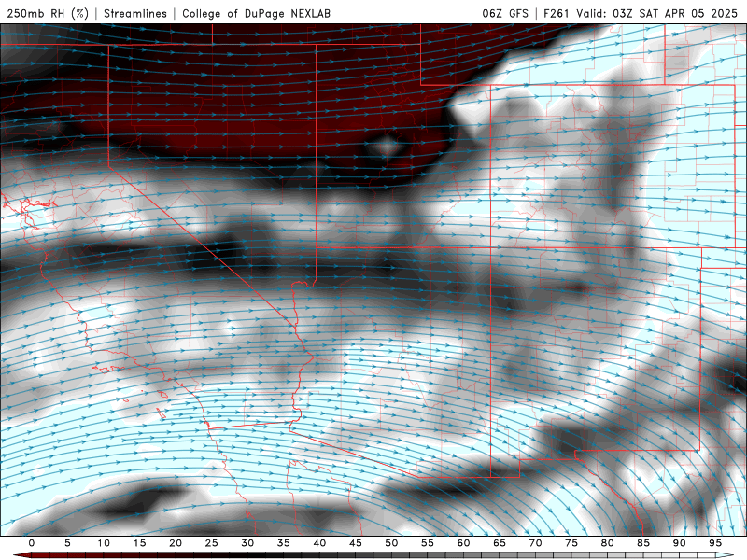Click the color scale label "30"
Viewport: 747px width, 560px height.
point(247,543)
